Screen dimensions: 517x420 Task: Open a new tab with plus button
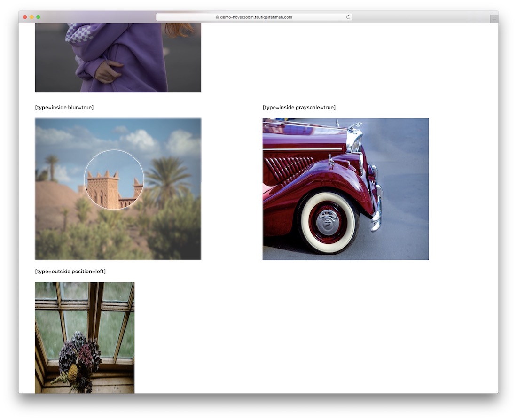click(493, 19)
